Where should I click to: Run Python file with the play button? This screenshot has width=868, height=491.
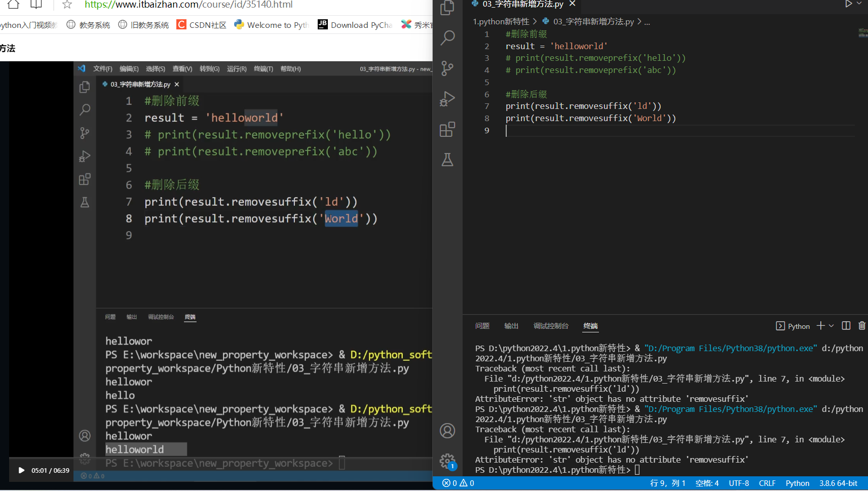click(x=848, y=4)
